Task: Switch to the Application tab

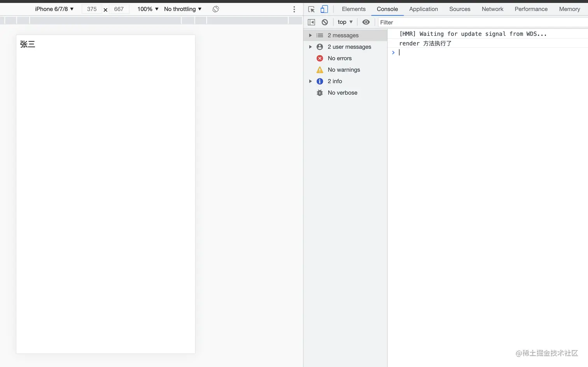Action: (x=423, y=9)
